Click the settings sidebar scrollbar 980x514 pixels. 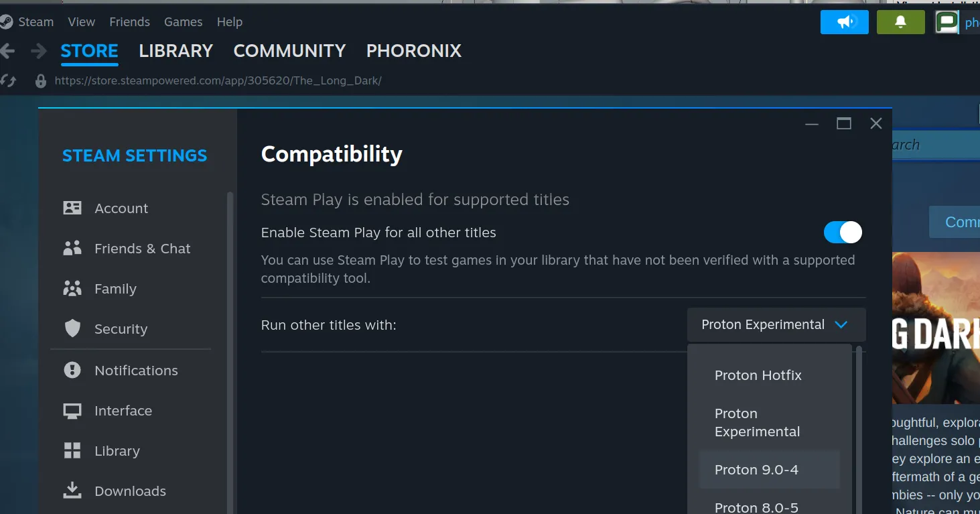click(231, 335)
